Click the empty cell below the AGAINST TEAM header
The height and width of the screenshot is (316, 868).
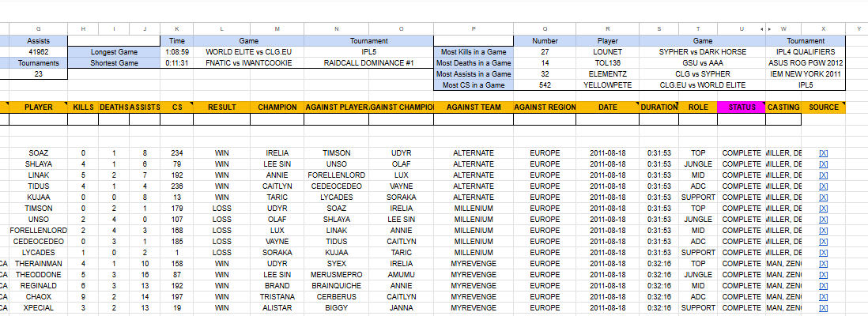pos(474,119)
